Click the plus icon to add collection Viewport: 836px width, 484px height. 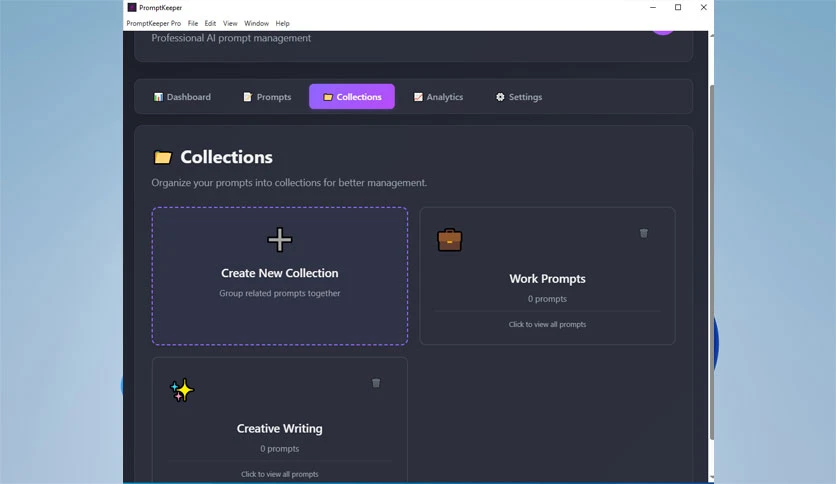click(x=280, y=239)
